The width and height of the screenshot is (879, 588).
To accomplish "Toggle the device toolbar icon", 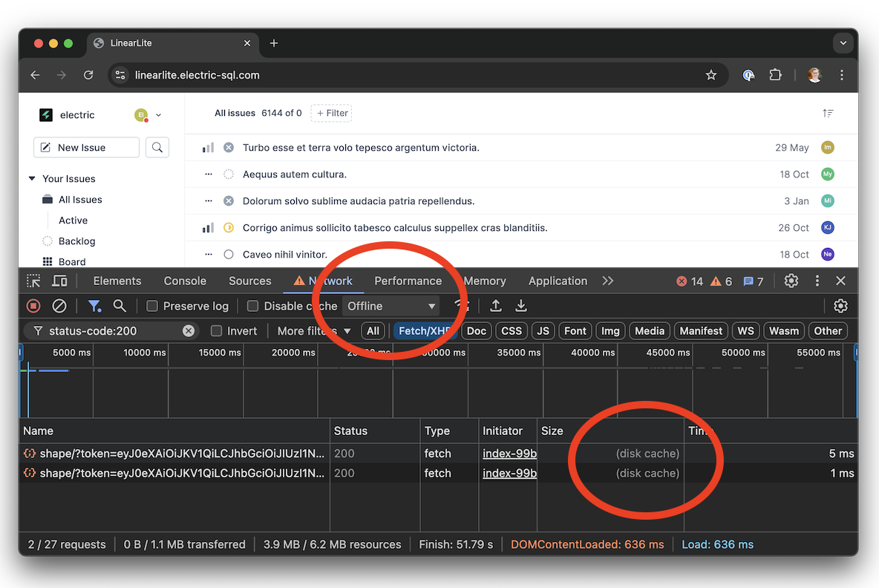I will [x=59, y=281].
